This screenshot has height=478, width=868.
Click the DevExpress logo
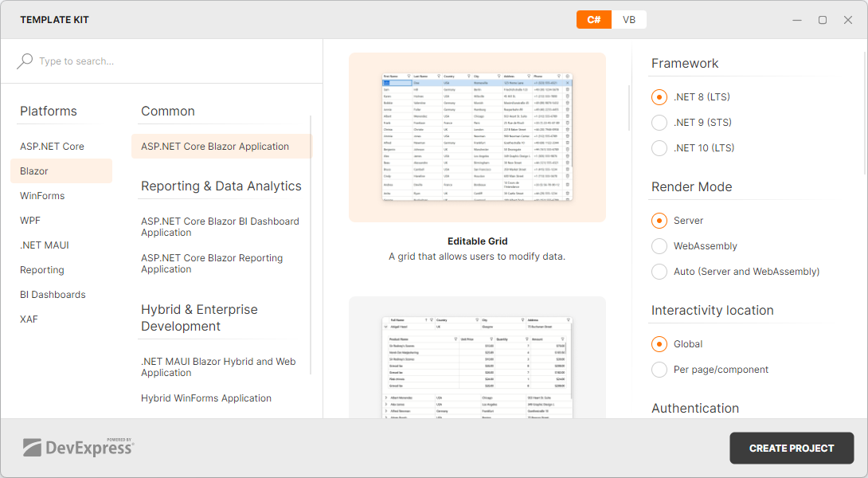point(78,447)
